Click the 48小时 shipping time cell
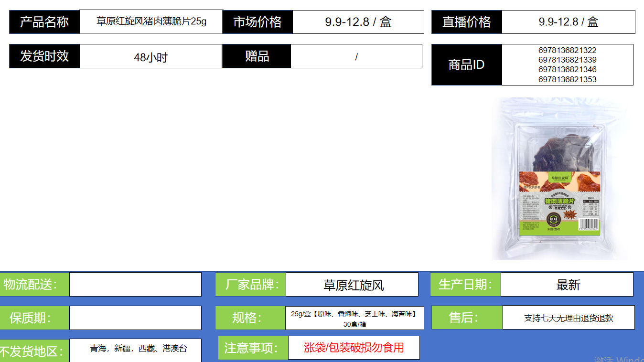 [150, 57]
